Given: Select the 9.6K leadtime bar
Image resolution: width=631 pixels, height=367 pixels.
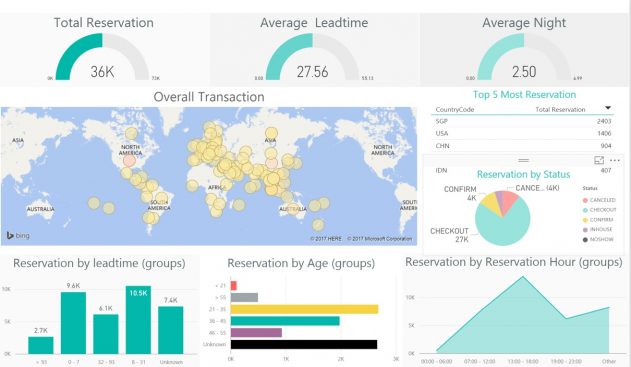Looking at the screenshot, I should (73, 323).
